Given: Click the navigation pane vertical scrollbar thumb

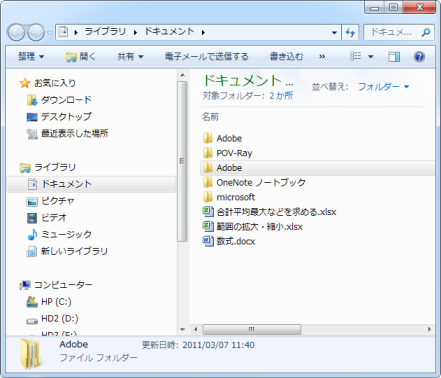Looking at the screenshot, I should point(182,161).
